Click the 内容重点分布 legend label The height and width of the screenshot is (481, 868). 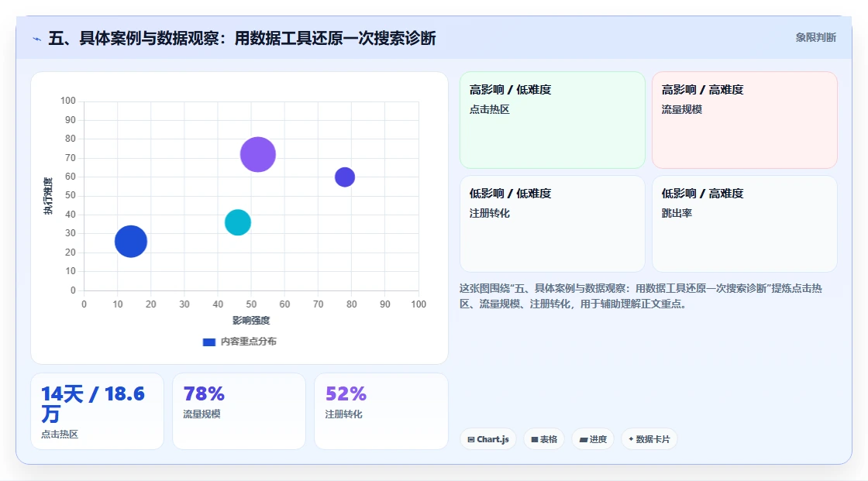pyautogui.click(x=249, y=342)
